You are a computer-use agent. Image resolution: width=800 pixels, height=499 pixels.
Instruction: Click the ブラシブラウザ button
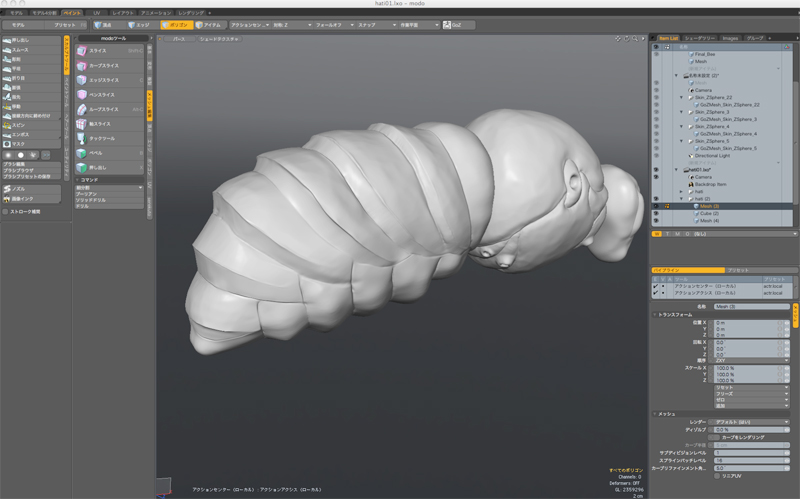pyautogui.click(x=31, y=170)
